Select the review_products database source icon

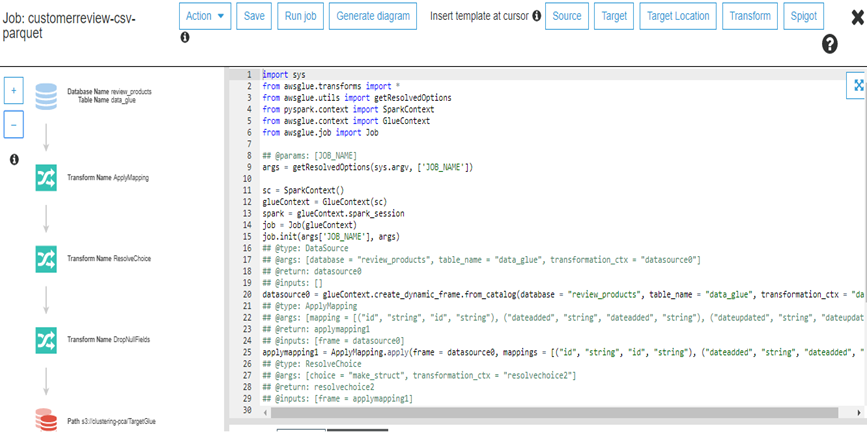pos(46,96)
